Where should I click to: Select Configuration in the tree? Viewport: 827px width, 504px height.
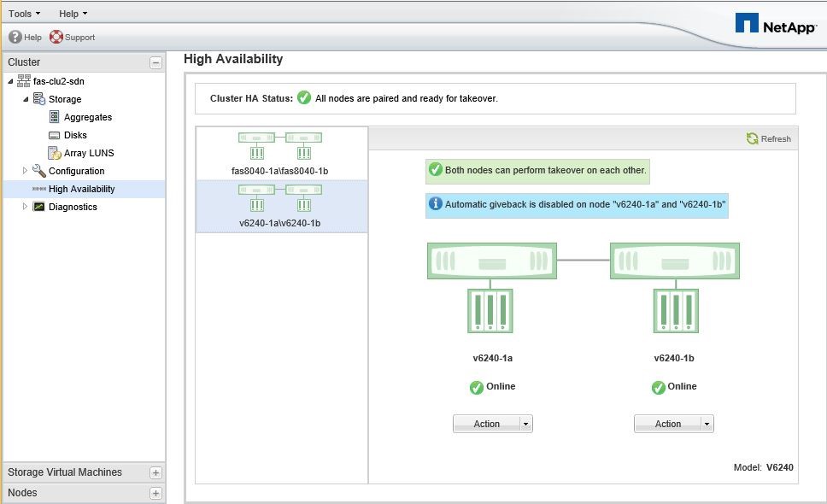pyautogui.click(x=77, y=171)
